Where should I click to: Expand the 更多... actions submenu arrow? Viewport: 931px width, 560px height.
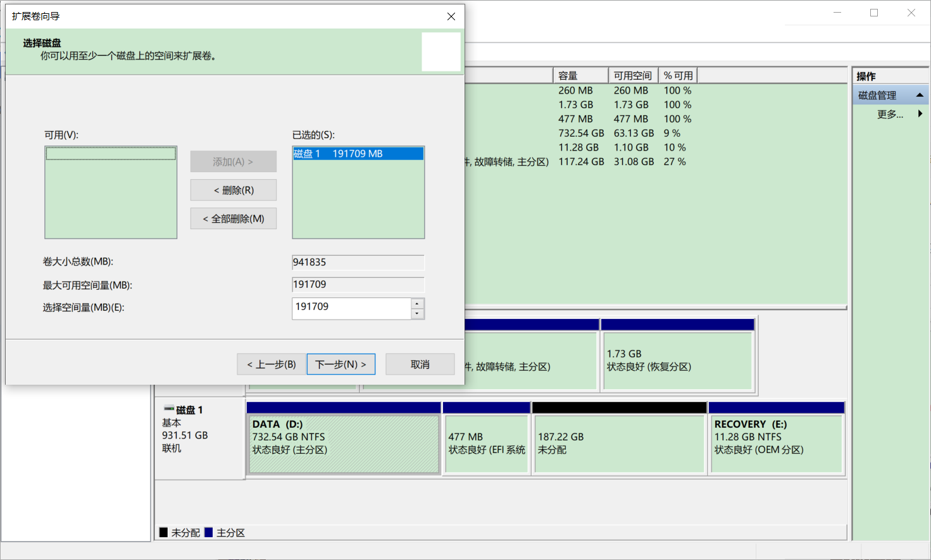[920, 114]
